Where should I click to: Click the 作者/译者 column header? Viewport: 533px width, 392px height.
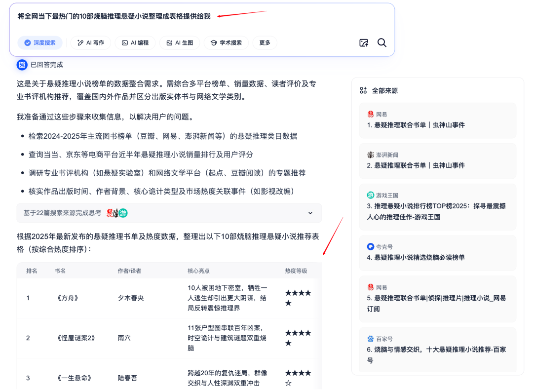tap(129, 271)
